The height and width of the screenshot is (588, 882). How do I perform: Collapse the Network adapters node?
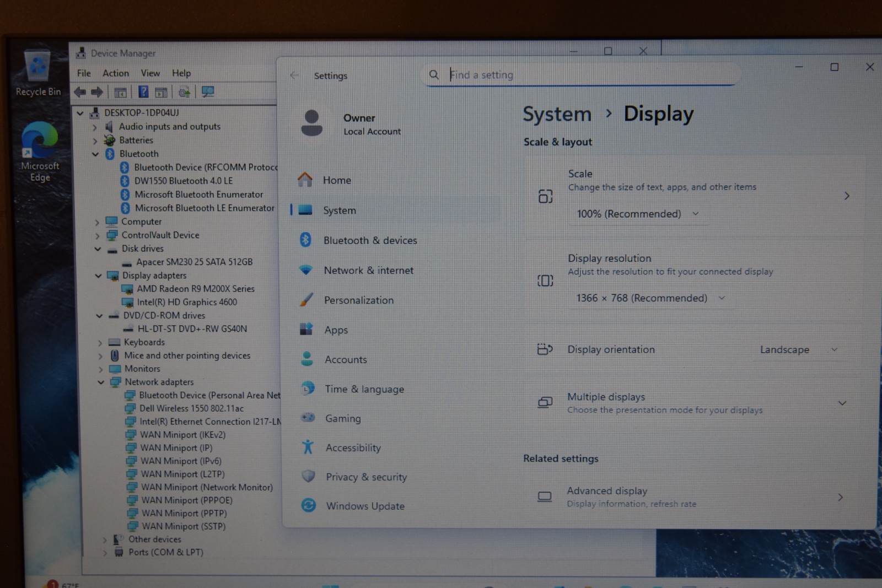(101, 382)
